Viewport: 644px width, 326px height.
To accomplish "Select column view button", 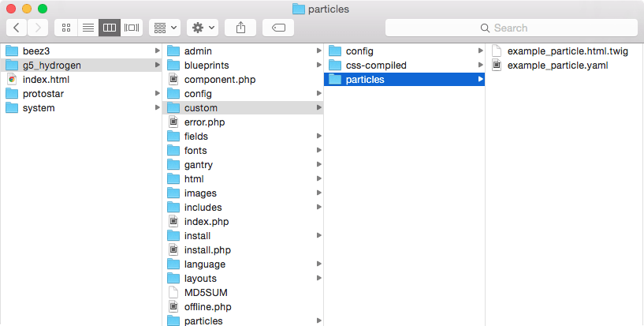I will (x=110, y=28).
